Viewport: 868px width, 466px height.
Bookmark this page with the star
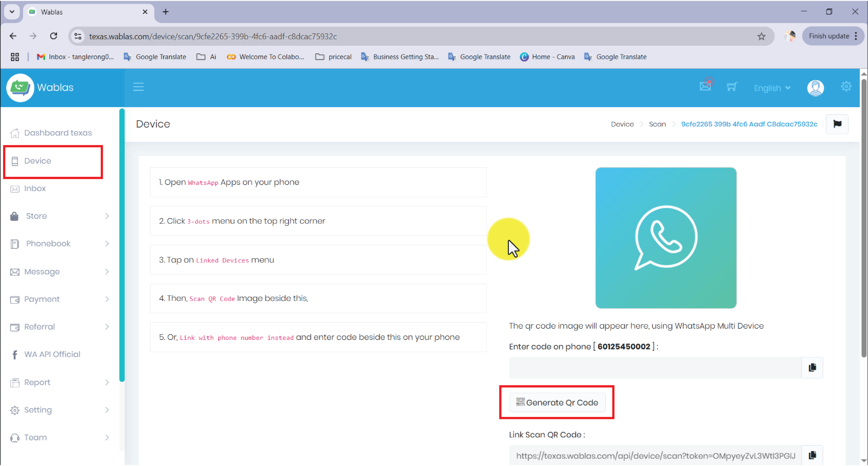[761, 36]
